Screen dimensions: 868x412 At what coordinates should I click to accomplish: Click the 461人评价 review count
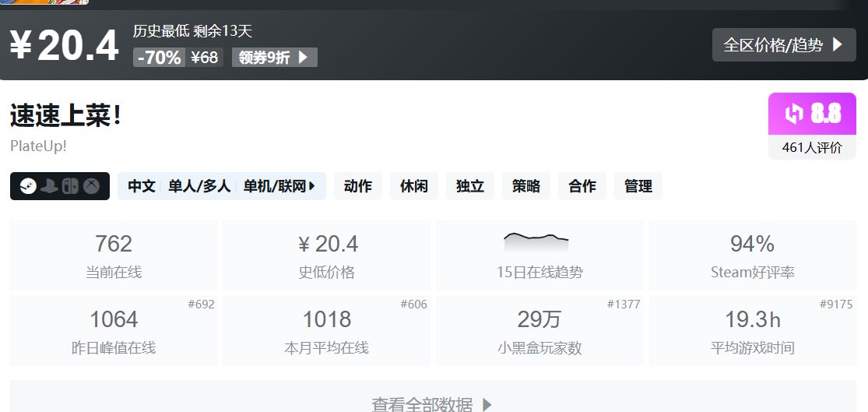(x=812, y=147)
